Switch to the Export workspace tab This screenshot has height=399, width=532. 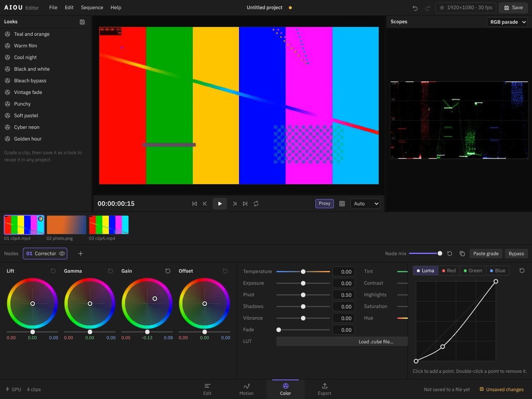(325, 389)
